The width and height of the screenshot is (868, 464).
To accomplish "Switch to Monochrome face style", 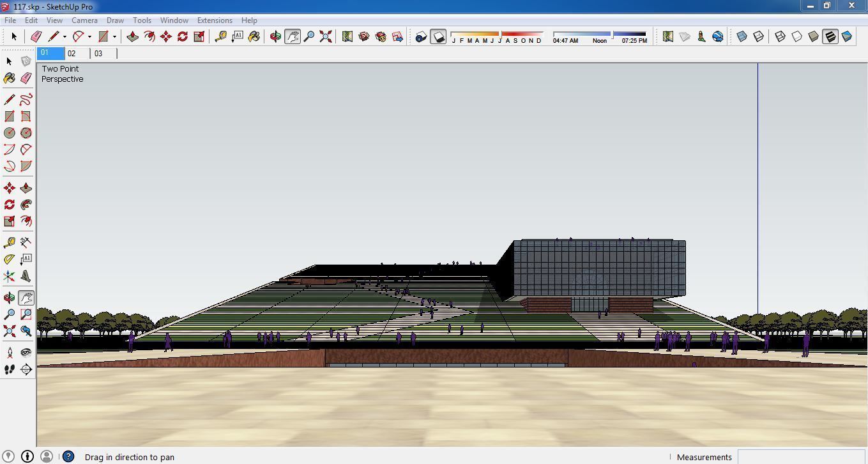I will pos(847,36).
